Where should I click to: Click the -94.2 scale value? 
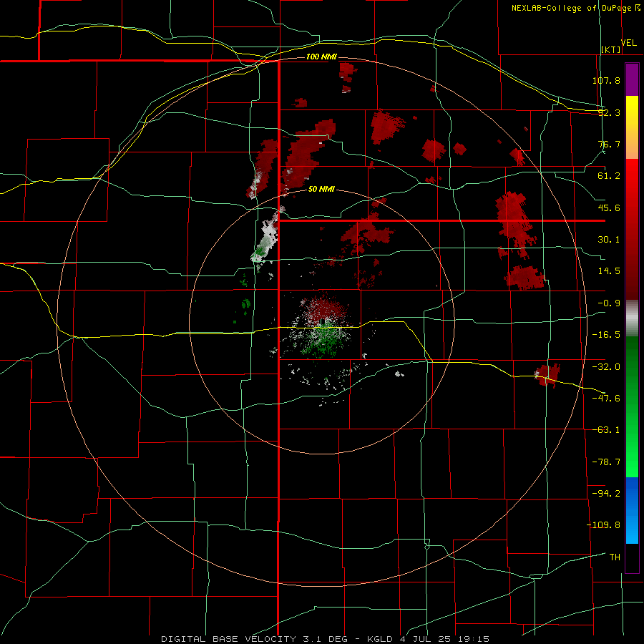pyautogui.click(x=606, y=494)
